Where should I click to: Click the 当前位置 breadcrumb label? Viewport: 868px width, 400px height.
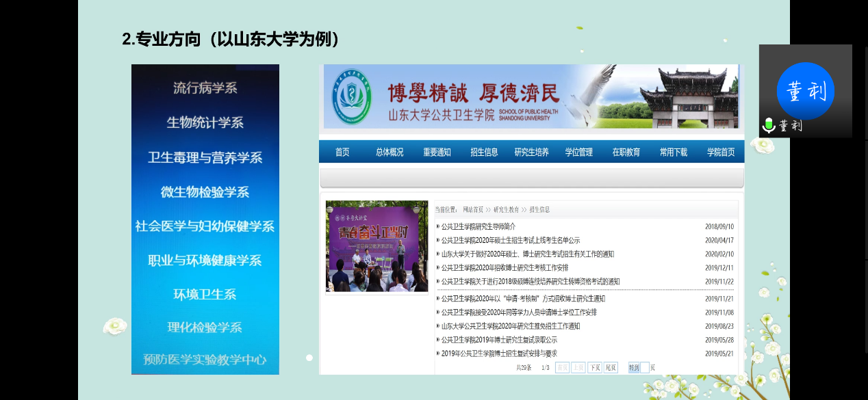click(x=447, y=209)
